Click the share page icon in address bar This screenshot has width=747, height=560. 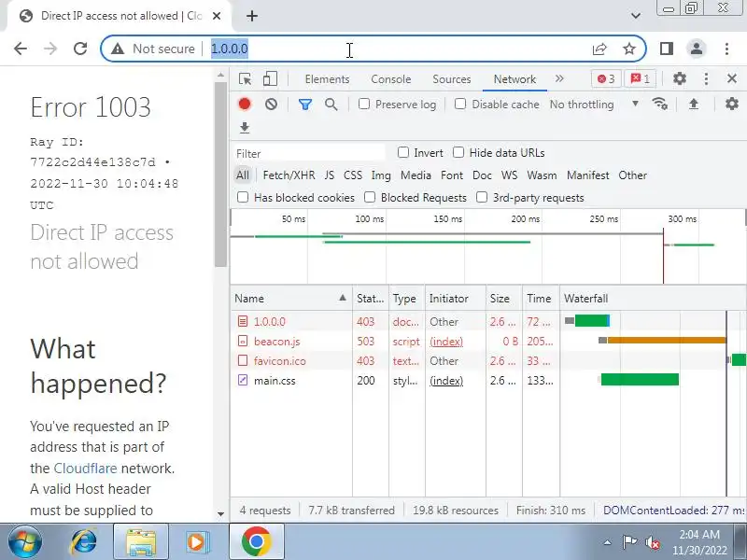[599, 49]
